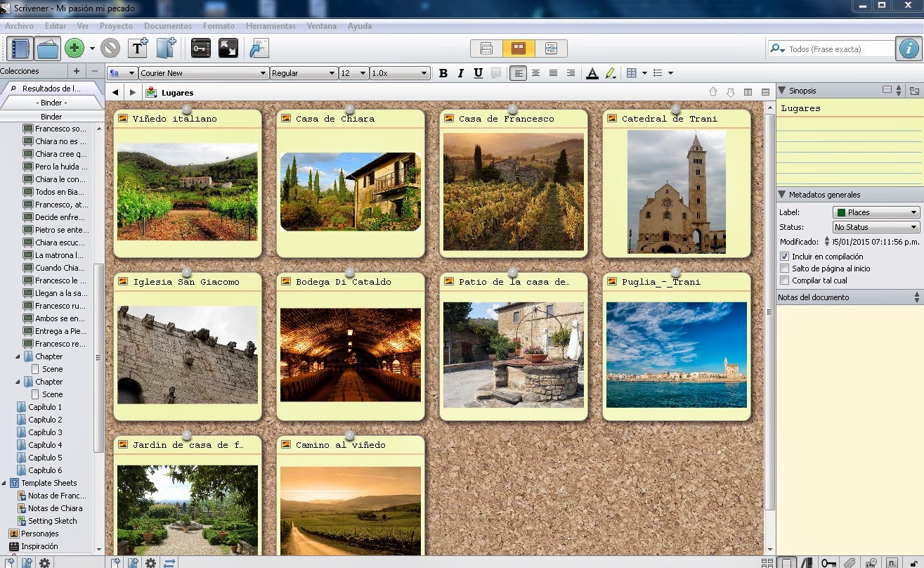Check Compilar tal cual option
The width and height of the screenshot is (924, 568).
785,280
